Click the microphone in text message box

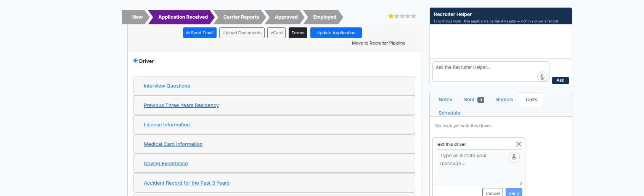pyautogui.click(x=514, y=157)
